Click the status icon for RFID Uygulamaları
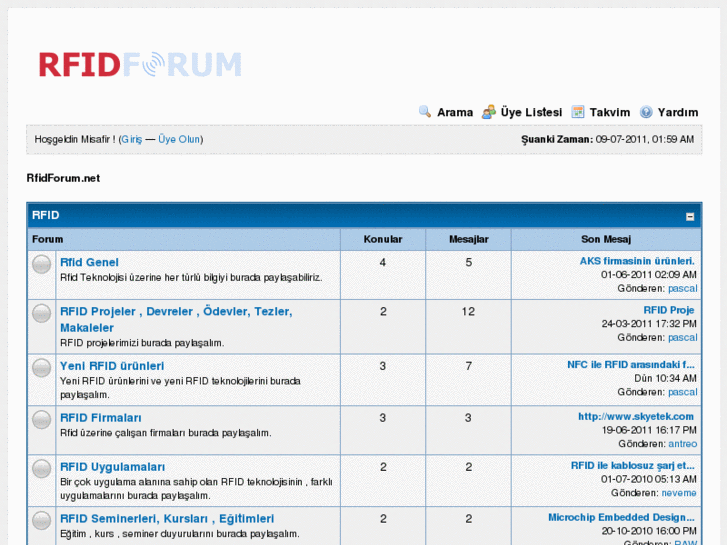This screenshot has width=727, height=545. (x=41, y=468)
